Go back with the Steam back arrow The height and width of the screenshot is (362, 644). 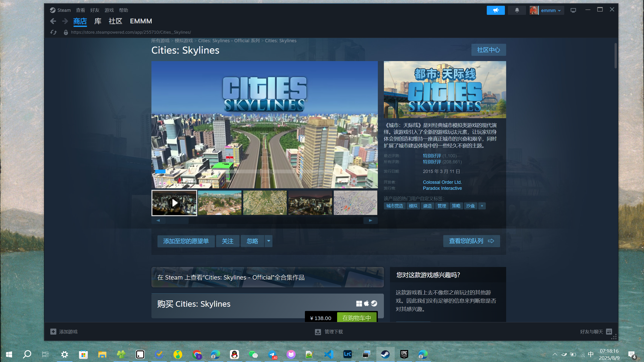click(53, 21)
